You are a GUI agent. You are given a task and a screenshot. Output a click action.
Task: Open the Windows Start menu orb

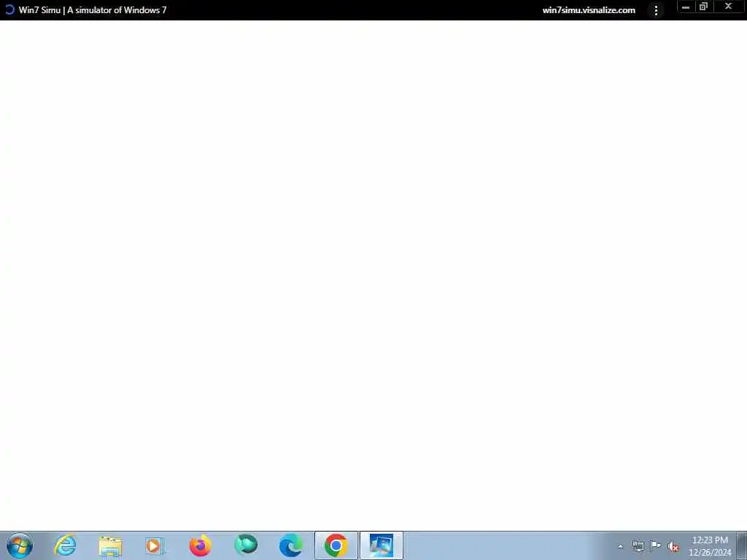coord(20,545)
